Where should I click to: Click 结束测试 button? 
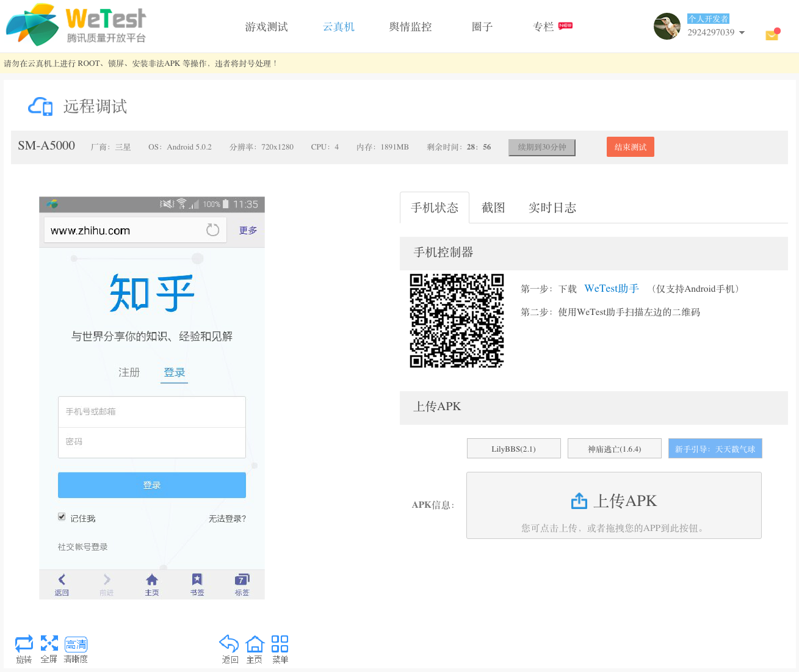coord(631,147)
